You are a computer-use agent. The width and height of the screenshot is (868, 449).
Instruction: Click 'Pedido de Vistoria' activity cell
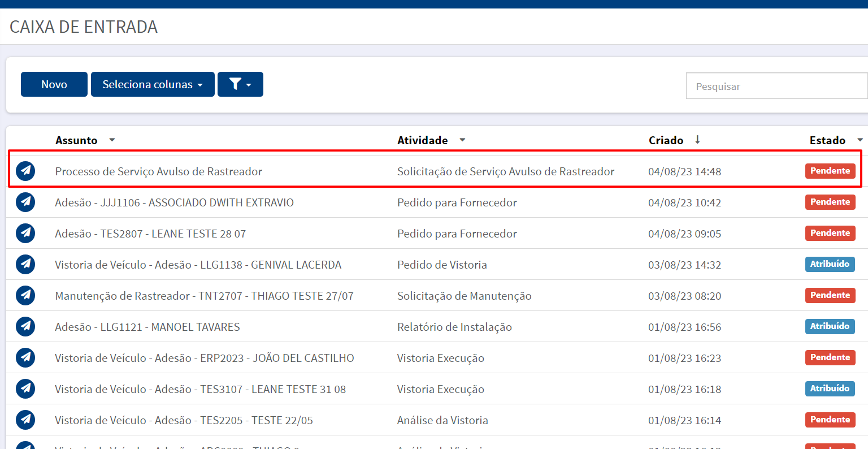[x=442, y=265]
